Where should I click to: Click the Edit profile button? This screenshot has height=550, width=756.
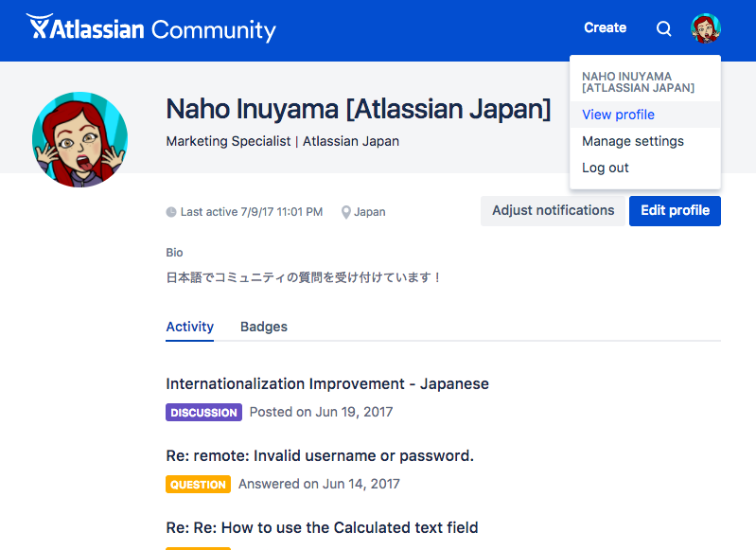point(675,211)
